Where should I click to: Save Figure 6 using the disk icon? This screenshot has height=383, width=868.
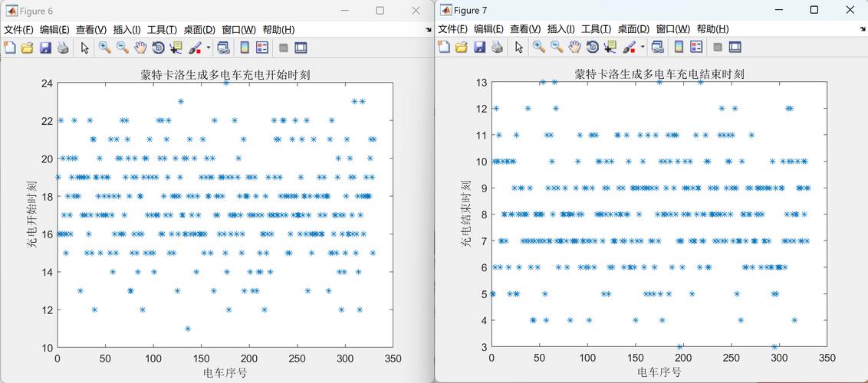click(45, 47)
